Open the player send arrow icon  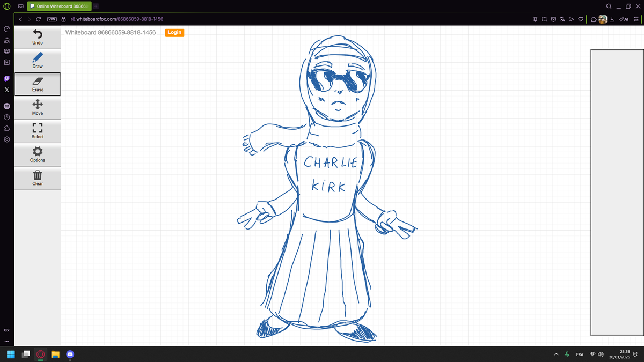pyautogui.click(x=572, y=19)
